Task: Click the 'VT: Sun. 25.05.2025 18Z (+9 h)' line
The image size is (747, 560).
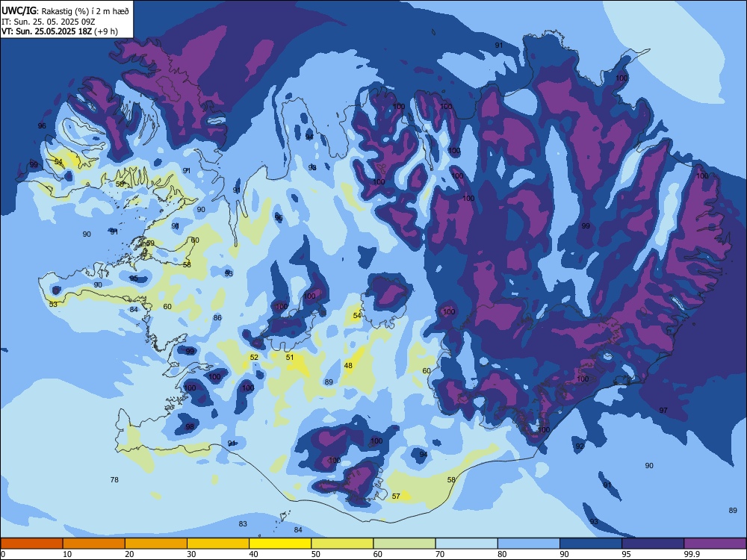Action: (60, 31)
